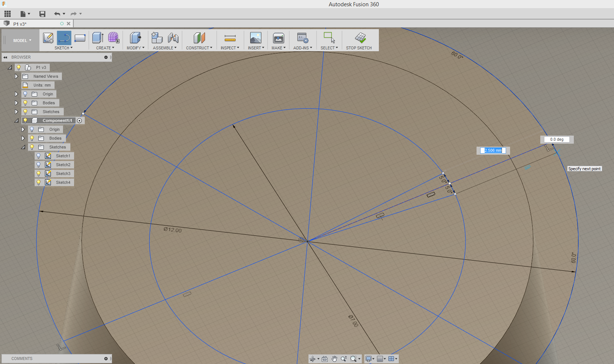Toggle visibility bulb of Sketch3

coord(38,174)
